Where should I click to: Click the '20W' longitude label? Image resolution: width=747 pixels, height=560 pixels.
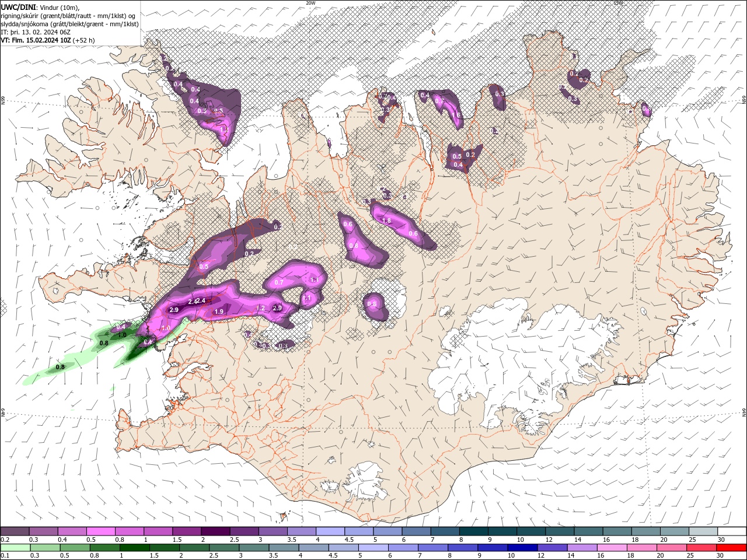tap(310, 3)
